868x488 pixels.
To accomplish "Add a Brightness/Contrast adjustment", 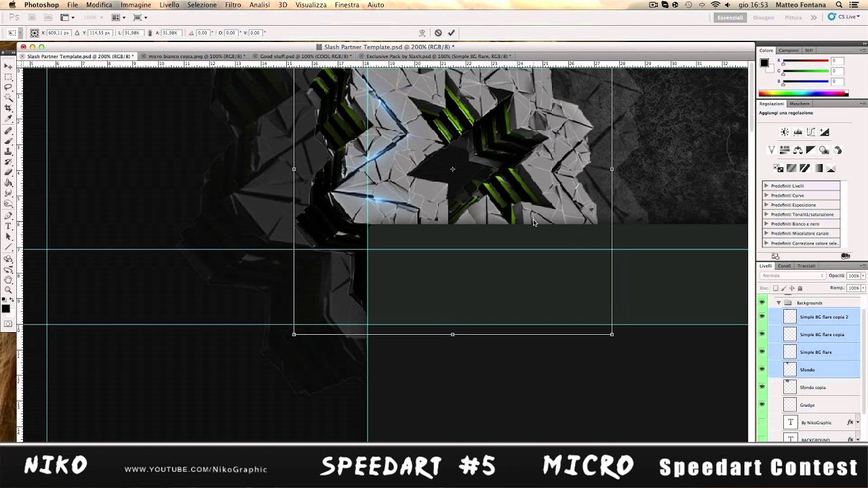I will (785, 132).
